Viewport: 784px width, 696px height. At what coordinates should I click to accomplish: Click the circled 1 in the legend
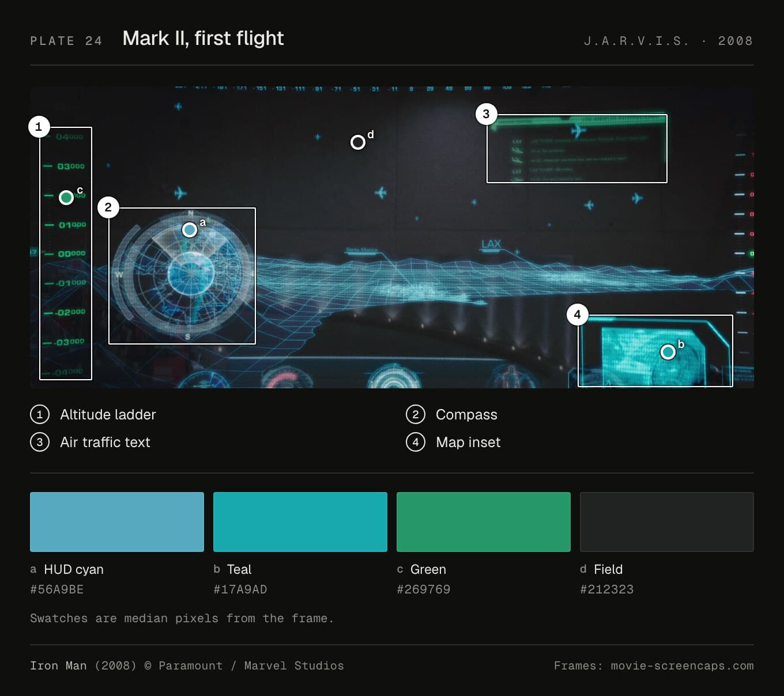coord(40,414)
